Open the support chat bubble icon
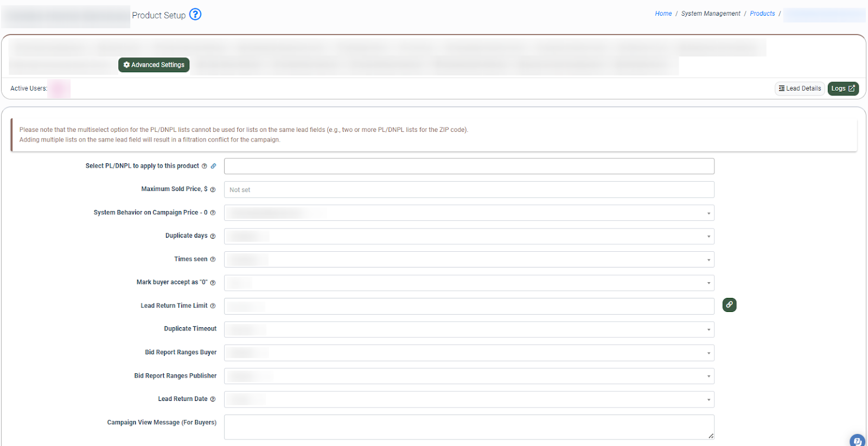868x446 pixels. tap(857, 440)
